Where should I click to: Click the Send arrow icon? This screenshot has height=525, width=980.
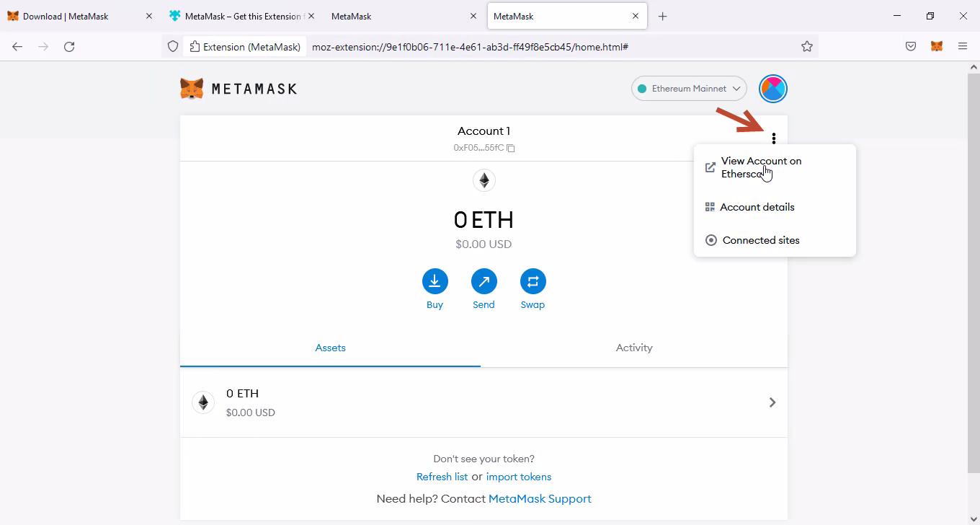point(484,281)
